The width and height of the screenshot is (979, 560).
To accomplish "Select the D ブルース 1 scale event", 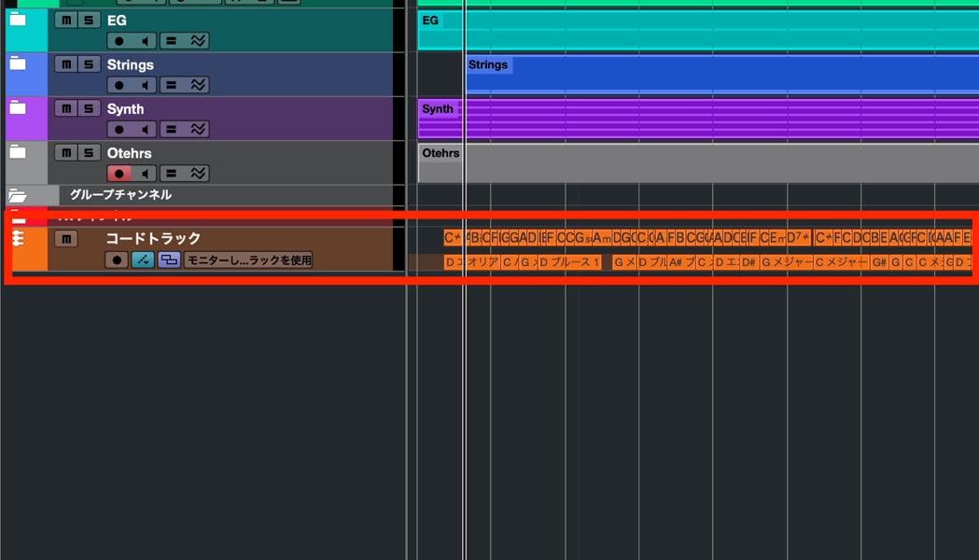I will pos(569,261).
